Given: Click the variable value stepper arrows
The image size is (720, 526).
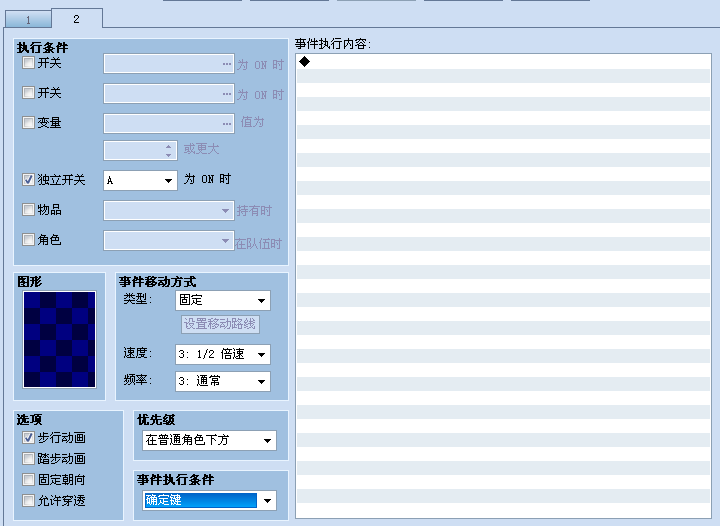Looking at the screenshot, I should (169, 151).
